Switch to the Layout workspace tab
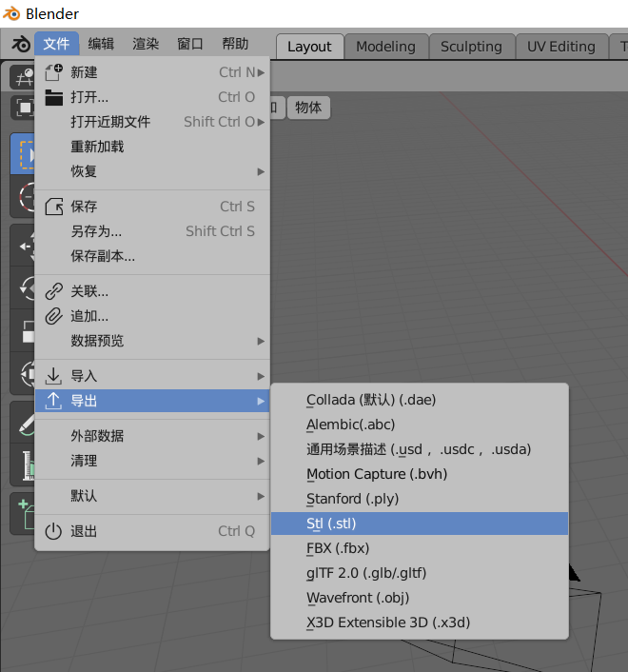The height and width of the screenshot is (672, 628). 309,47
